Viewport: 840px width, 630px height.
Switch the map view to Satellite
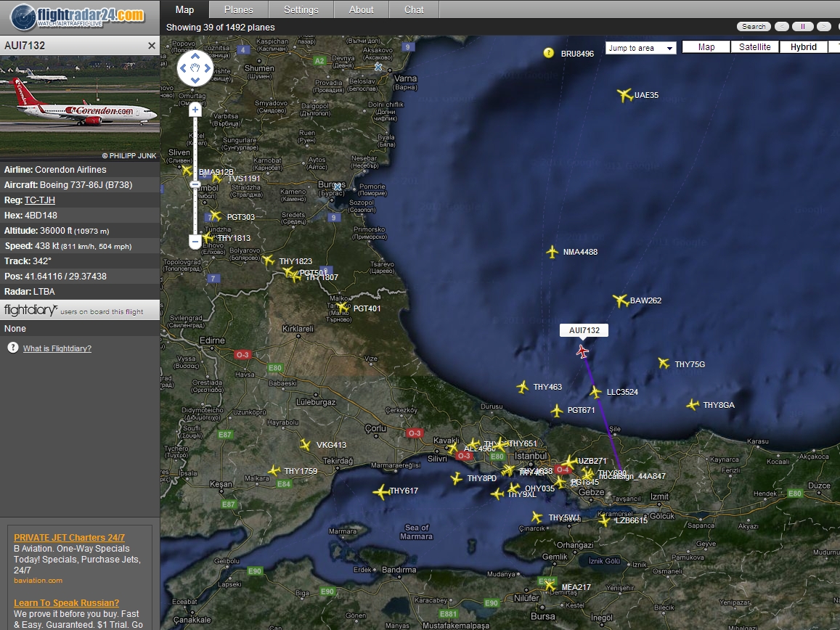(755, 47)
